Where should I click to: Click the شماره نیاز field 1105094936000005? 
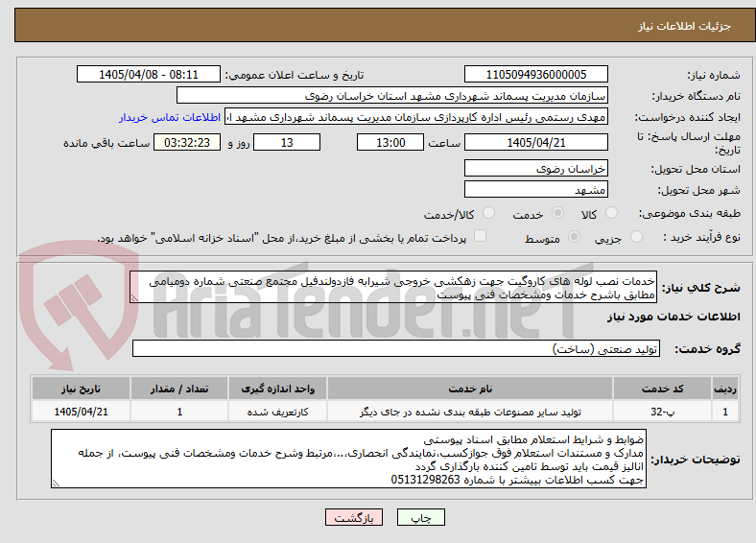pyautogui.click(x=536, y=74)
